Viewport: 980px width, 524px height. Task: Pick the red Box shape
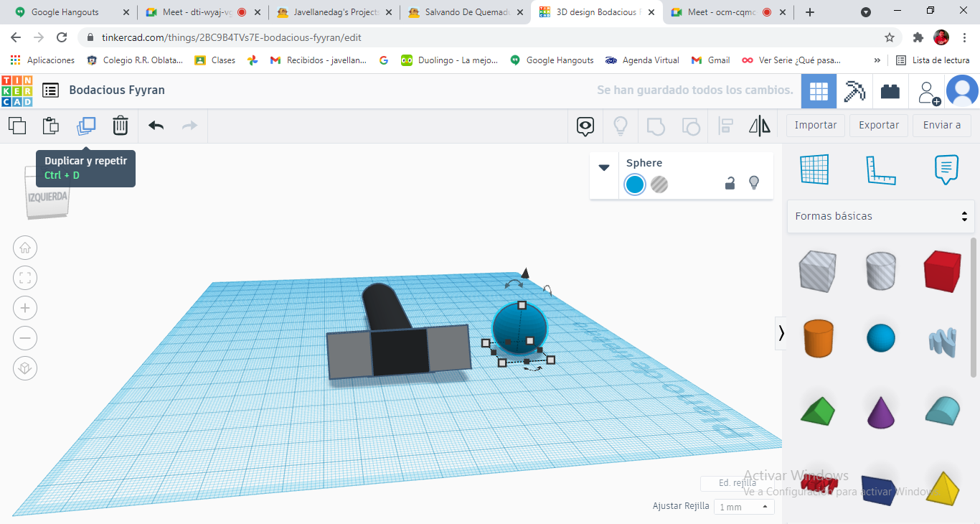click(x=942, y=271)
